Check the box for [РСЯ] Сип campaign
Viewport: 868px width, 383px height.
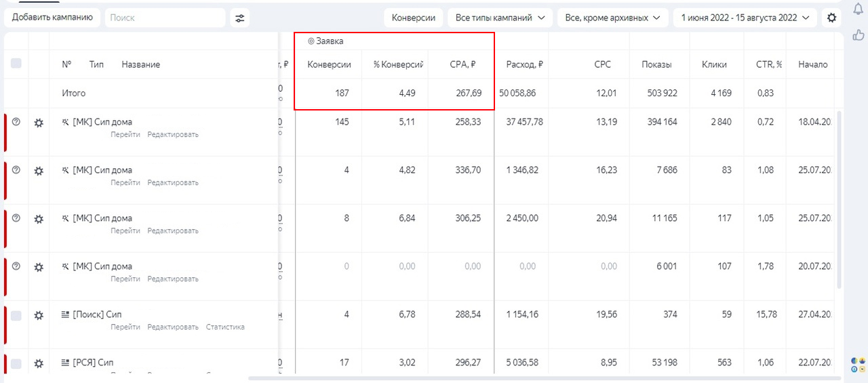coord(16,363)
